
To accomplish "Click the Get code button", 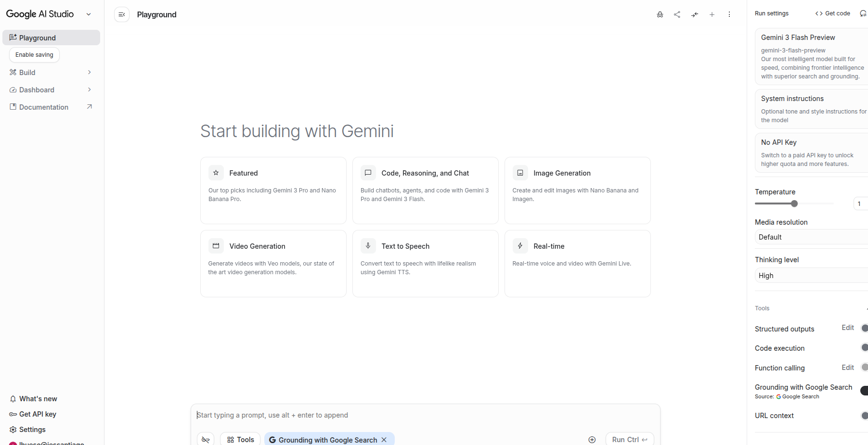I will (832, 13).
